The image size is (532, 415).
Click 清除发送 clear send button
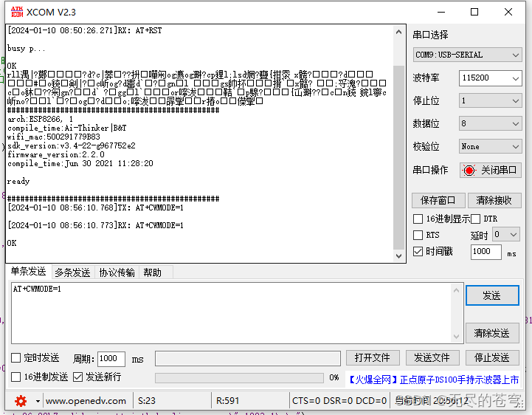point(492,333)
